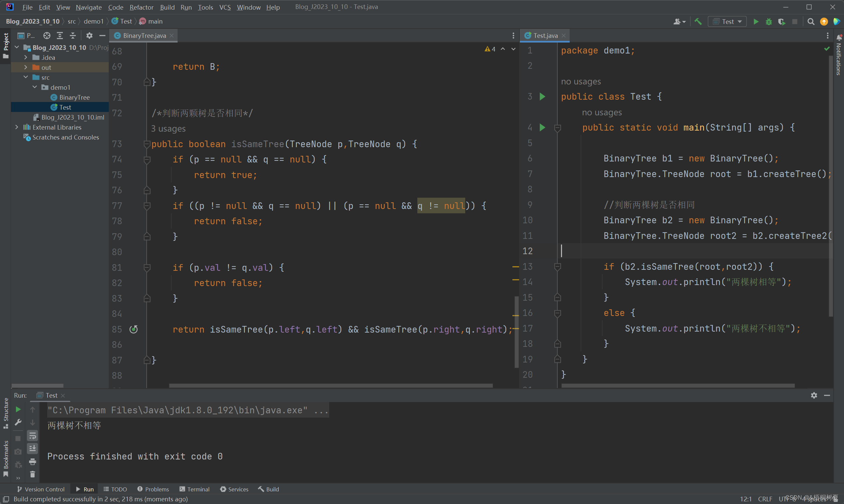Toggle soft-wrap in Run console
This screenshot has width=844, height=504.
point(33,436)
